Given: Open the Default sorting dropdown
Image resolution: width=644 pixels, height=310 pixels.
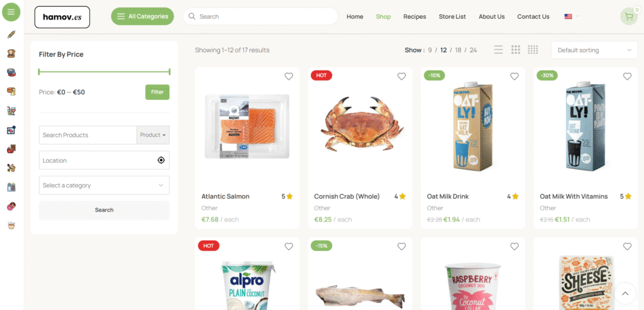Looking at the screenshot, I should point(594,50).
